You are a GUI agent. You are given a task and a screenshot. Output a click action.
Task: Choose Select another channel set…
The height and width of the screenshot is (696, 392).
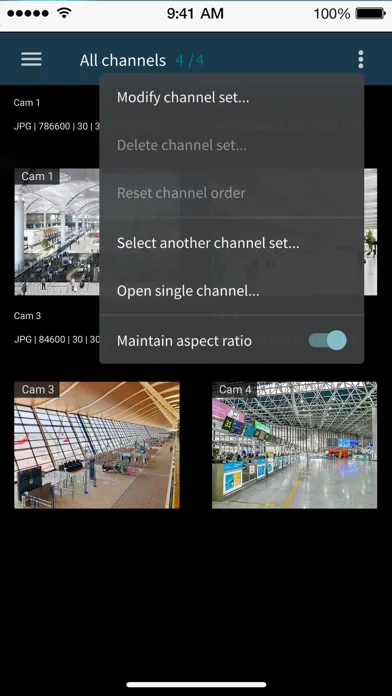232,243
